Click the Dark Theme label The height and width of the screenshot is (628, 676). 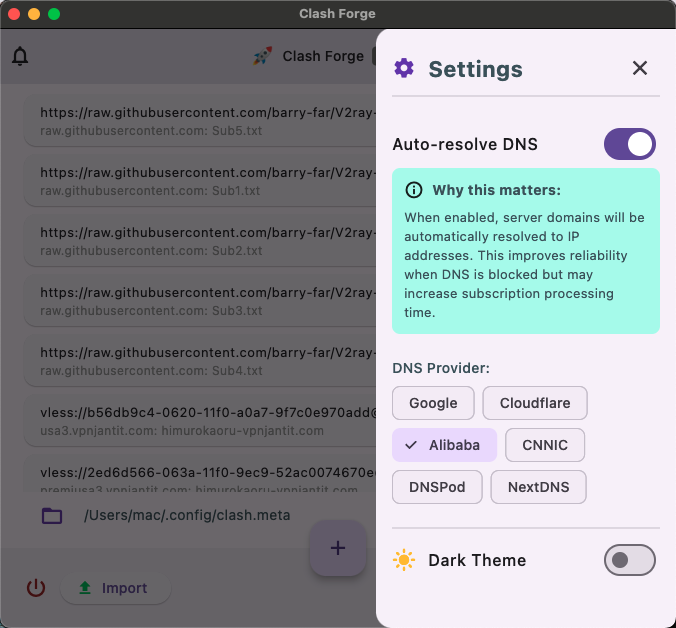pyautogui.click(x=477, y=560)
